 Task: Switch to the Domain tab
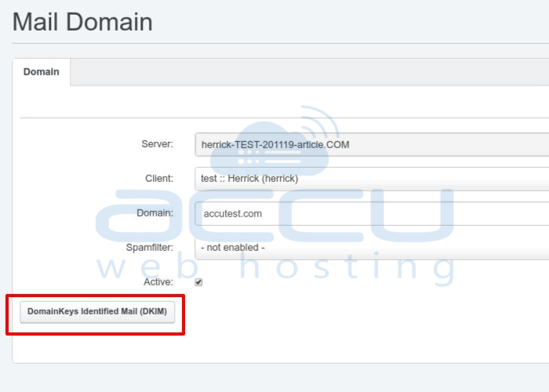click(x=42, y=72)
